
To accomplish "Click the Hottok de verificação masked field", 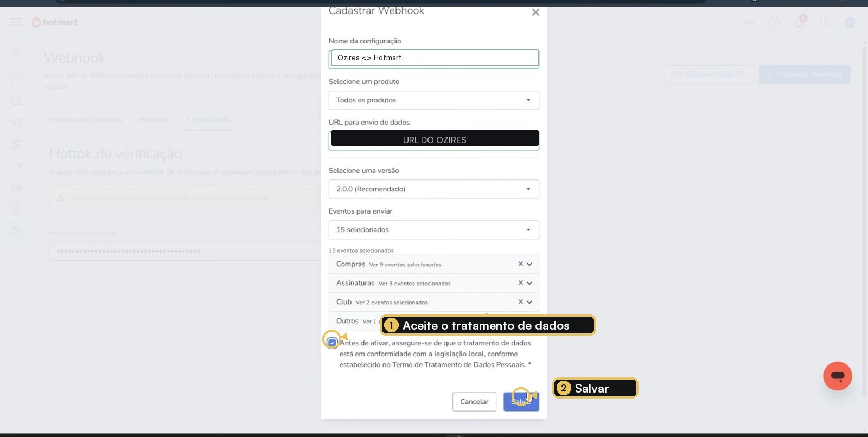I will click(184, 251).
